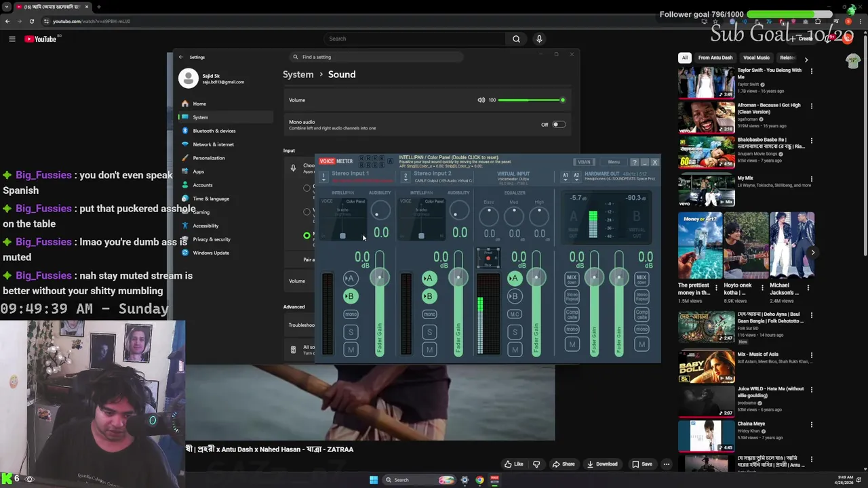868x488 pixels.
Task: Click the Settings back arrow
Action: point(180,57)
